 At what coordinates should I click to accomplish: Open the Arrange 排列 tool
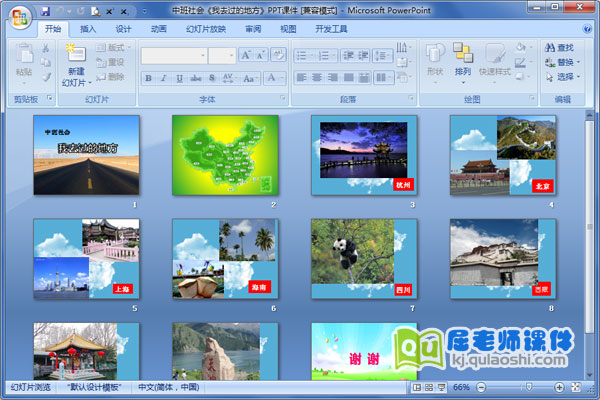tap(463, 63)
